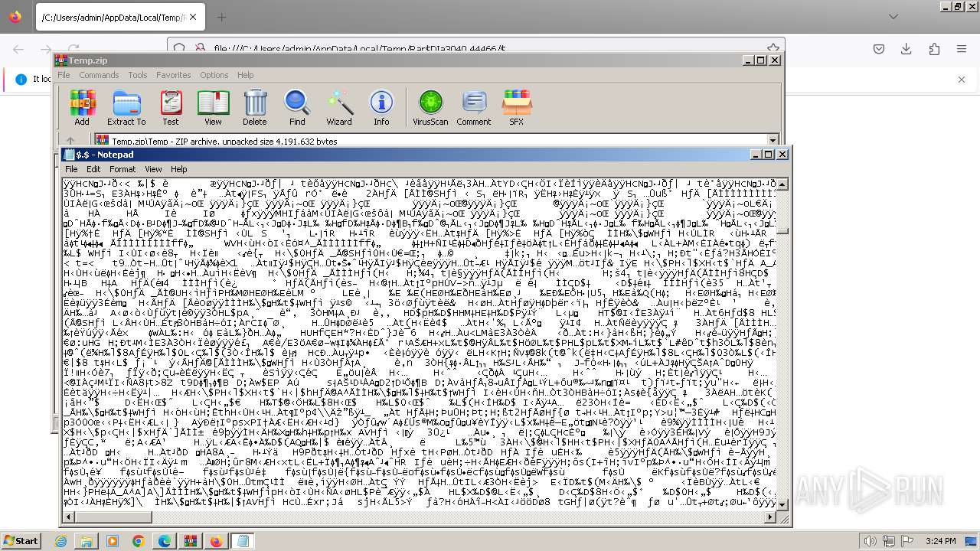Click the system tray volume icon
980x551 pixels.
pos(871,541)
